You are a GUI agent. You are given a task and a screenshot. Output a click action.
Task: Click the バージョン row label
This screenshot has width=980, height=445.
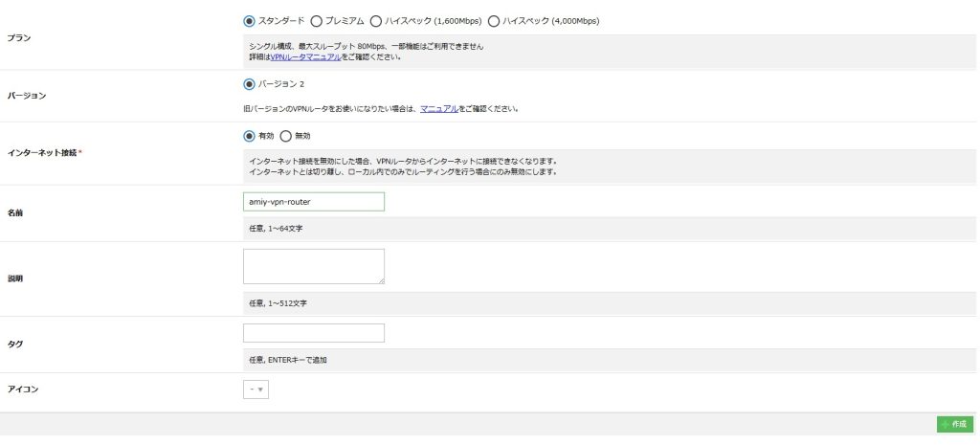click(x=26, y=96)
